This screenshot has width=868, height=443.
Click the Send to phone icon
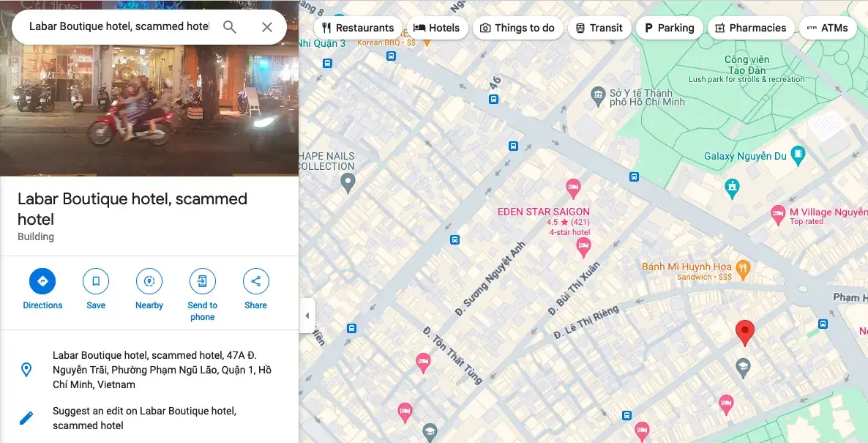click(x=202, y=281)
